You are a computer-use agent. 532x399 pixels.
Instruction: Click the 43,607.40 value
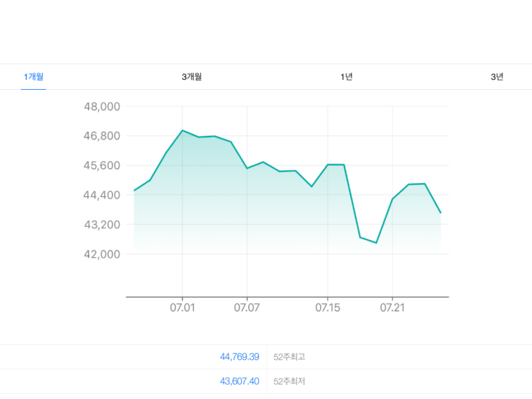click(239, 381)
